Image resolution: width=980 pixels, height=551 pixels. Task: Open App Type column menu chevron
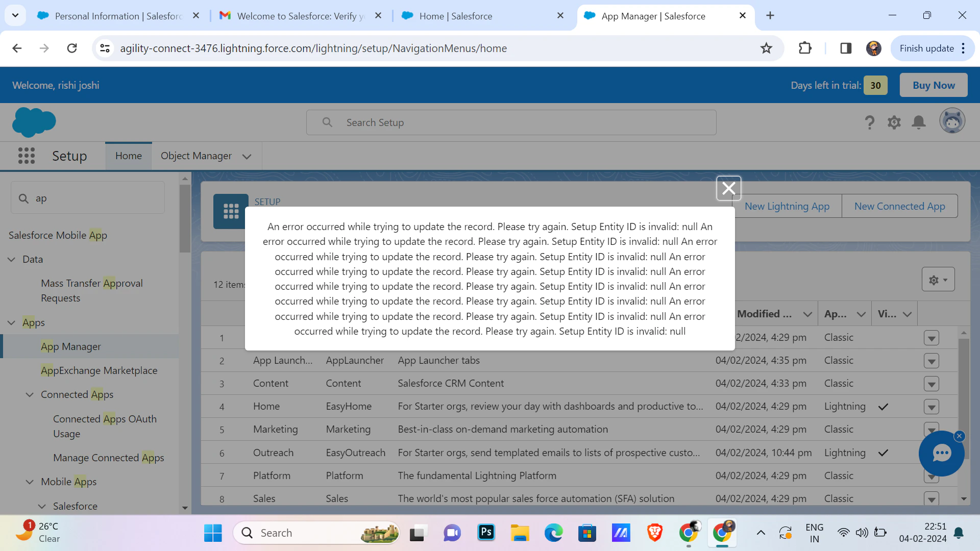(861, 314)
